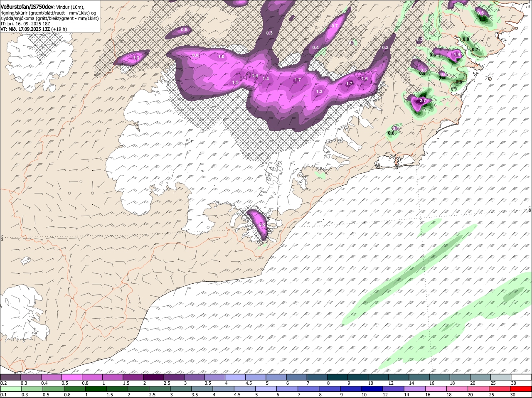Viewport: 532px width, 398px height.
Task: Click lavender snow swatch between 3.5 and 4
Action: point(215,377)
